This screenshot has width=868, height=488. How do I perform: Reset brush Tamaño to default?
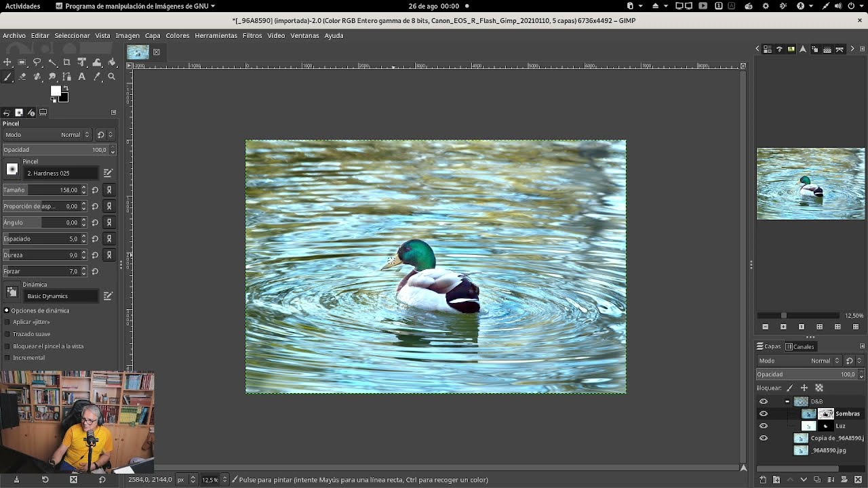[96, 190]
